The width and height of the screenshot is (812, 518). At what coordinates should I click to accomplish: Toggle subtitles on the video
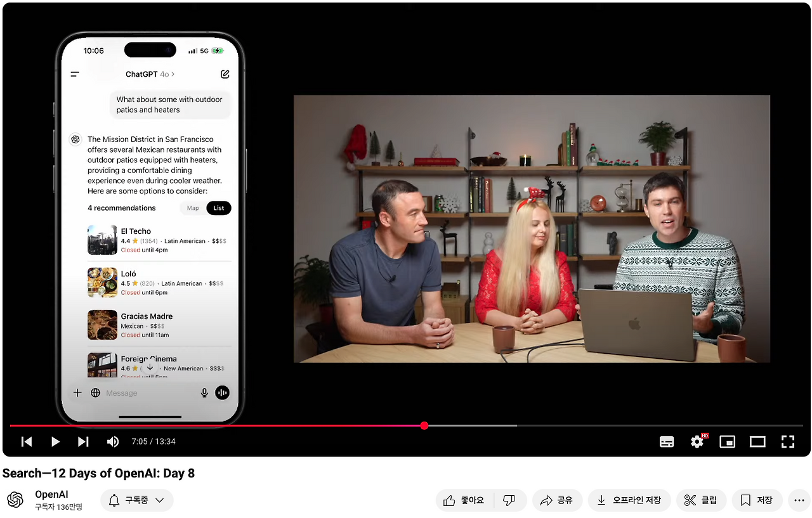(x=667, y=442)
